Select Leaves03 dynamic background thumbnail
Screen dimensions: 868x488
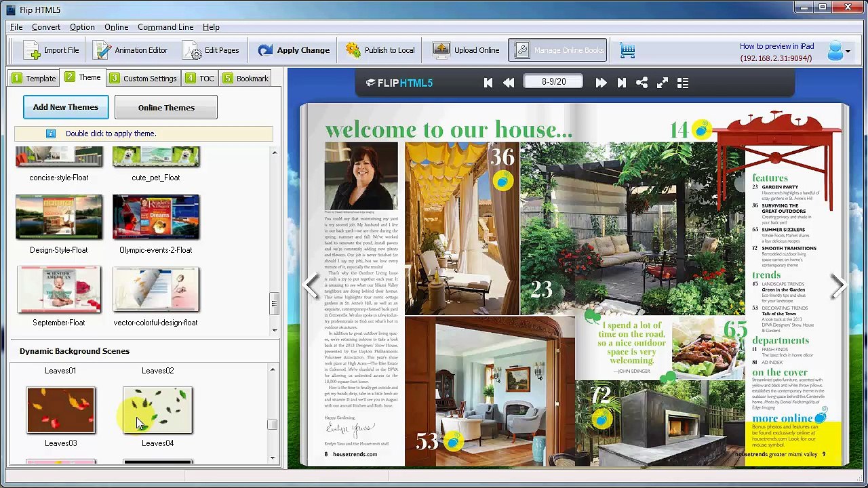(61, 409)
